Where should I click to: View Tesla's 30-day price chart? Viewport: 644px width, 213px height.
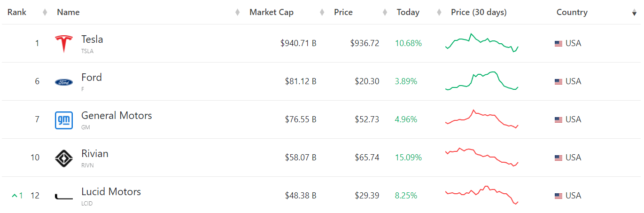click(x=481, y=43)
